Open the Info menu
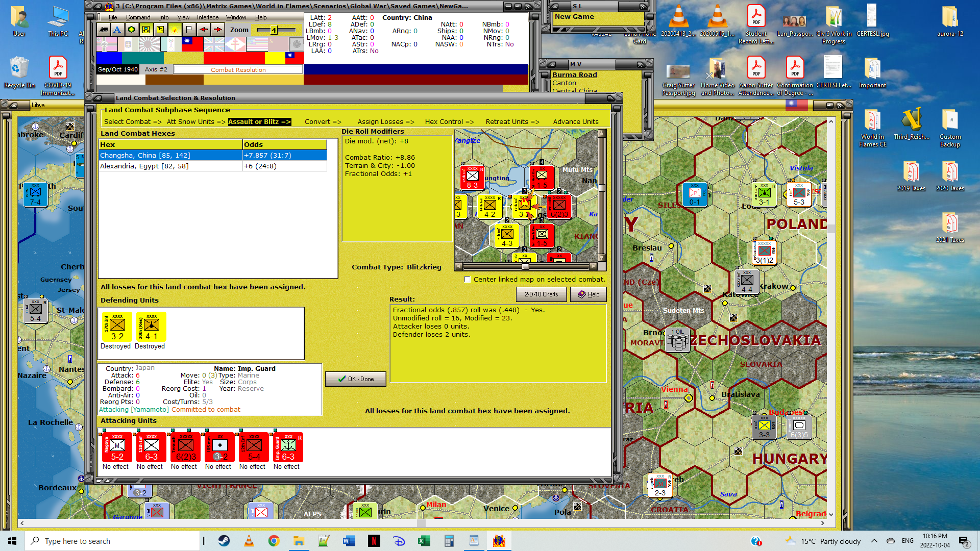The image size is (980, 551). [163, 17]
